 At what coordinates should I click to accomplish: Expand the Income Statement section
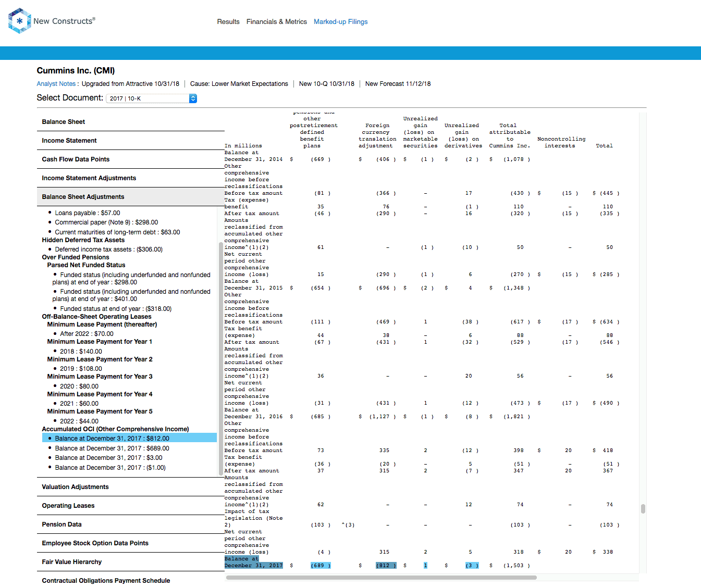click(130, 141)
